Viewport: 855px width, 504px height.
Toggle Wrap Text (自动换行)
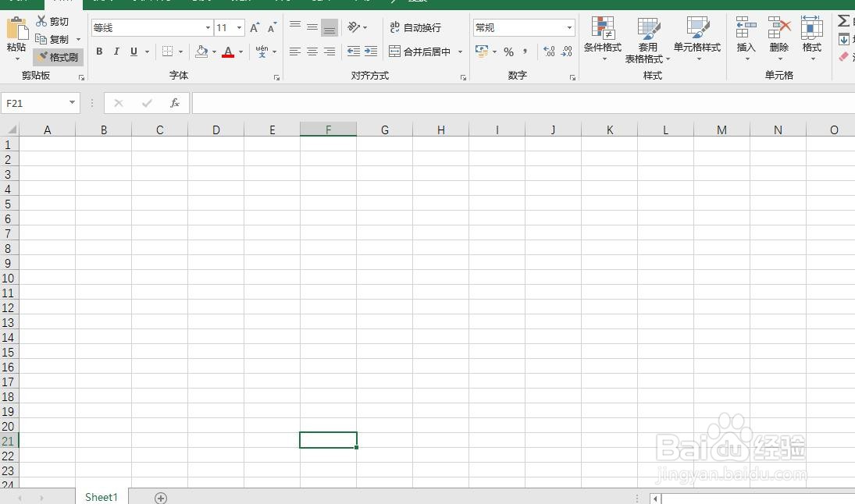[415, 27]
